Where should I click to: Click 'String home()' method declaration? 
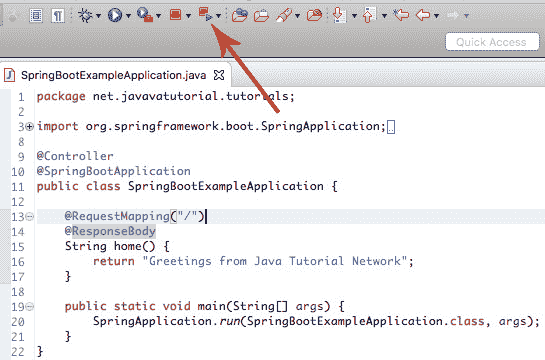(110, 246)
